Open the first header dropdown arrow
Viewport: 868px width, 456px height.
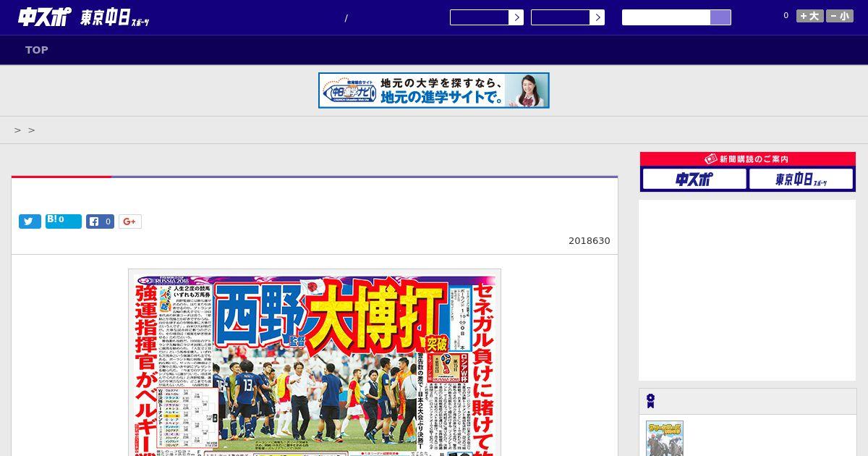pos(516,17)
